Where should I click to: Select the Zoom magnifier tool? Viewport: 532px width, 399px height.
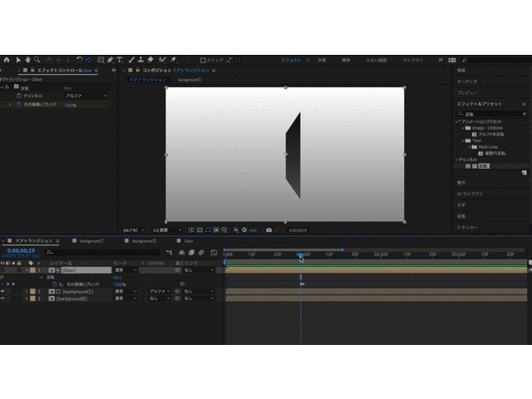tap(37, 60)
